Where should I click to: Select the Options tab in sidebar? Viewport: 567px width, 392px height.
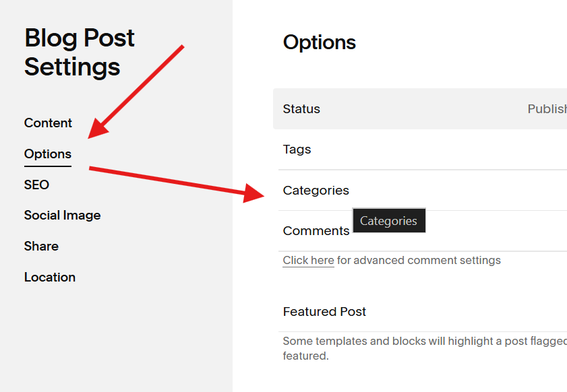[48, 154]
